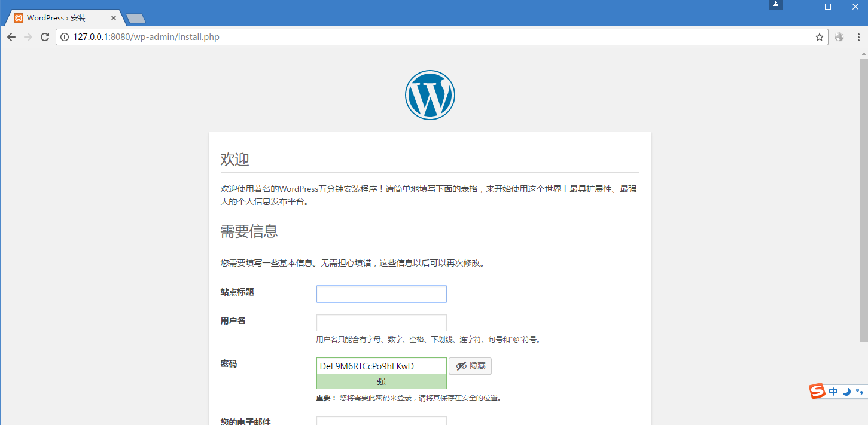Hide the generated password with 隐藏 button
868x425 pixels.
click(x=470, y=366)
